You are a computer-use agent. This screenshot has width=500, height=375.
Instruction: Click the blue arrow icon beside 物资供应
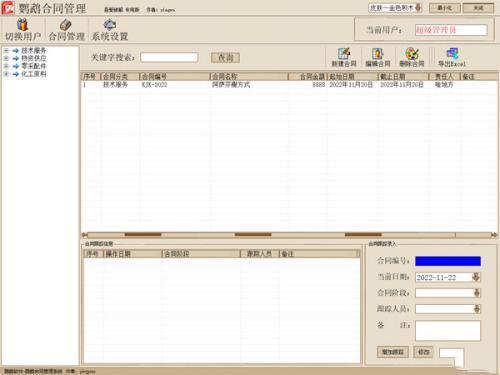[16, 58]
